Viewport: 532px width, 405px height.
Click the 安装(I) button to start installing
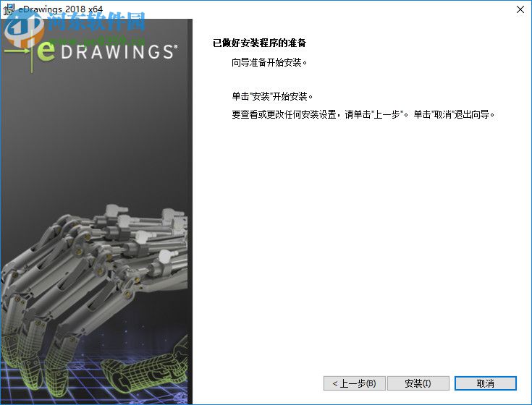(418, 383)
